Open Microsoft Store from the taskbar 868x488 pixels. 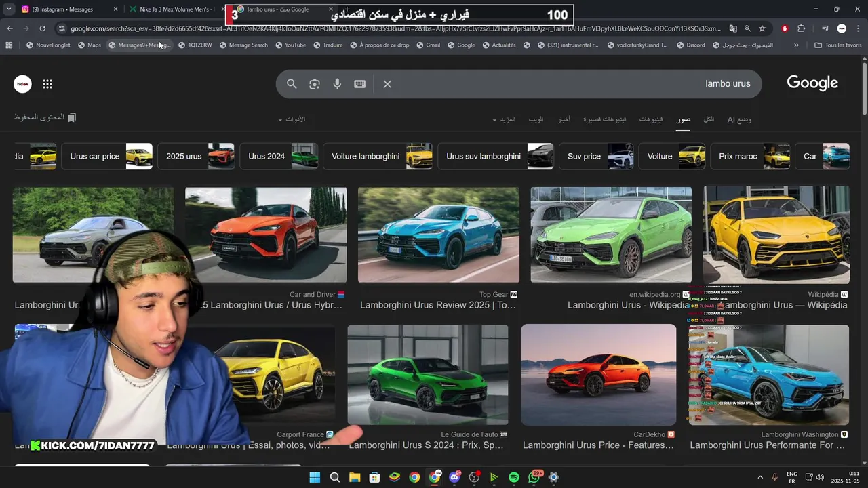[x=374, y=477]
